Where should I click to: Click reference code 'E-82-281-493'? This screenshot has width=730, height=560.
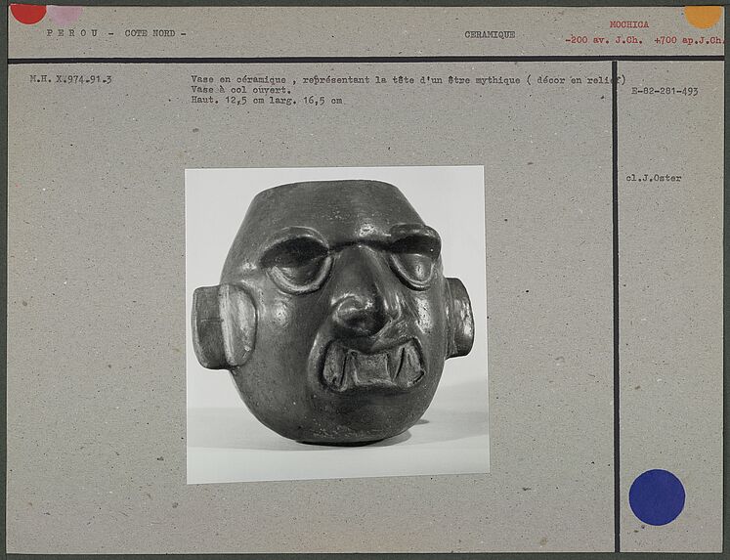click(665, 91)
